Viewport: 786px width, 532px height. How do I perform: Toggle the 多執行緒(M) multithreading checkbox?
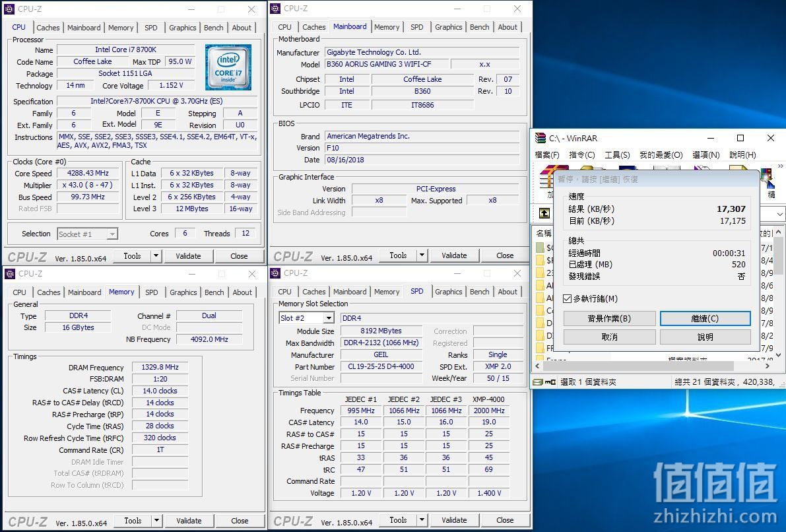coord(568,299)
